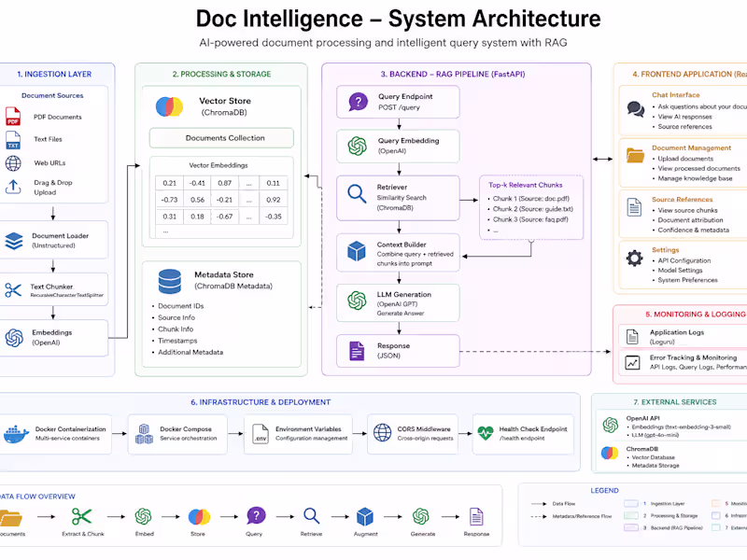747x560 pixels.
Task: Click the Ingestion Layer legend color swatch
Action: click(631, 503)
